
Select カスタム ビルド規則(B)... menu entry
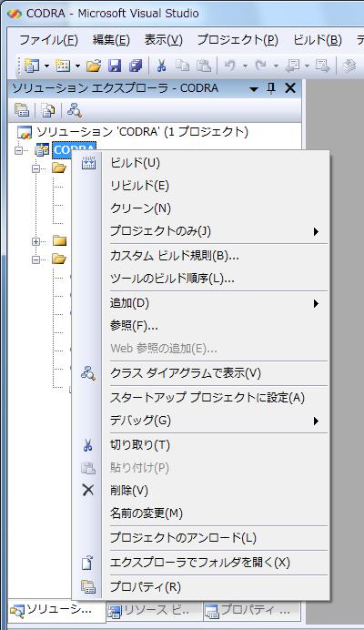[x=201, y=256]
